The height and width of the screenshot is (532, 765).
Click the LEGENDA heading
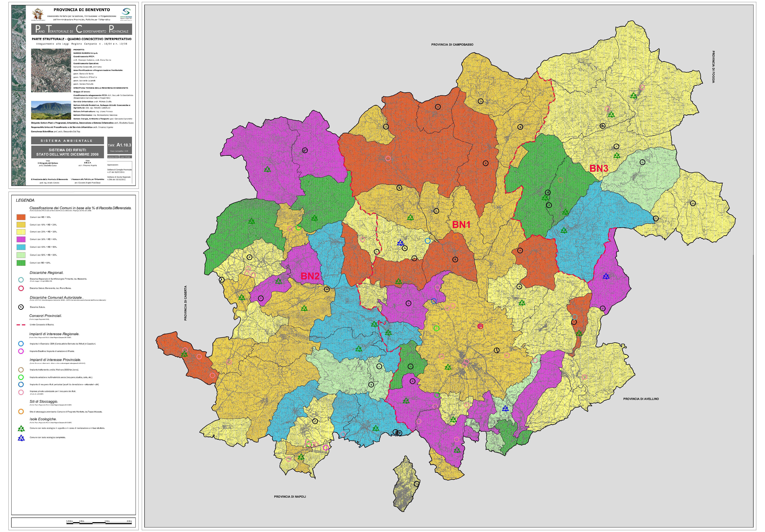(x=25, y=201)
